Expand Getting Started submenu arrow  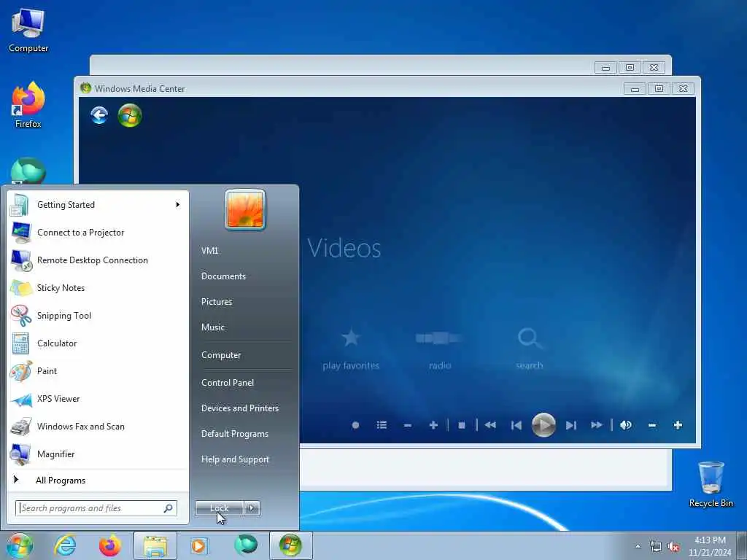(178, 205)
